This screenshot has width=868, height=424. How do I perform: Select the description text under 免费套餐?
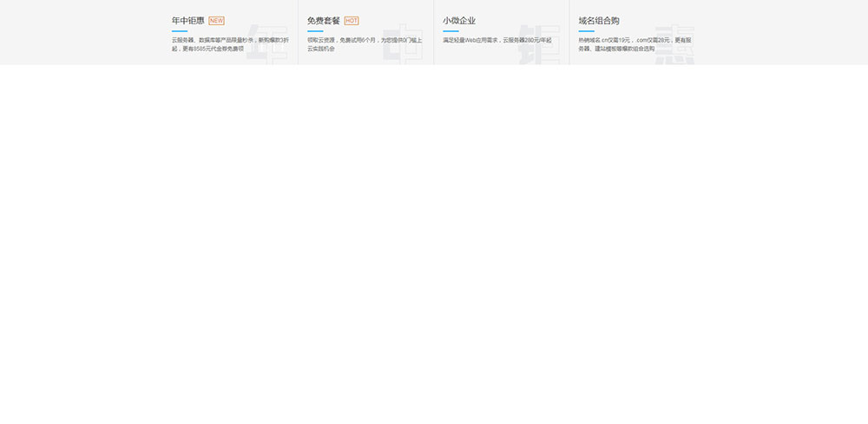tap(365, 44)
